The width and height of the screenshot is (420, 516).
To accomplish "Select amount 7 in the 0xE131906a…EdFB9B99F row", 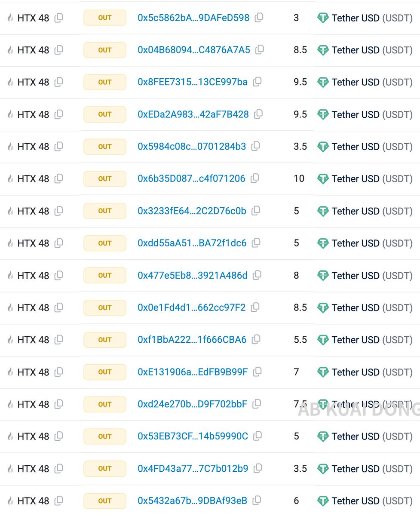I will coord(296,372).
